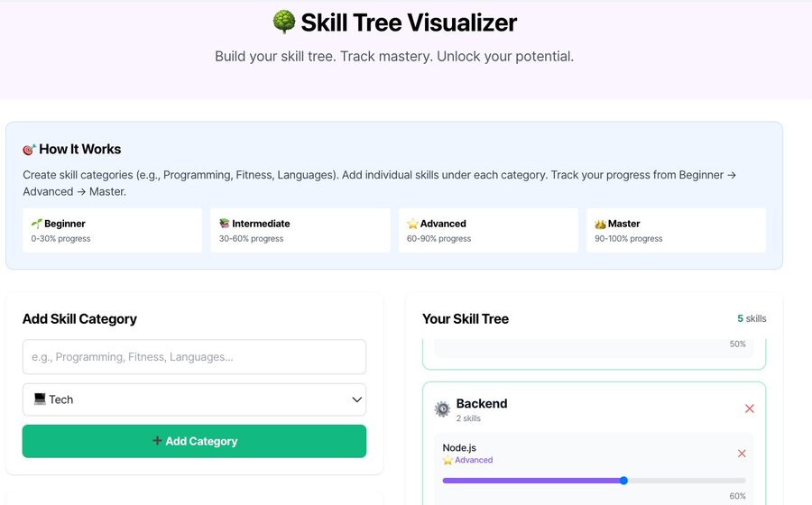Click the purple 'Advanced' level label under Node.js
This screenshot has width=812, height=505.
(x=474, y=460)
